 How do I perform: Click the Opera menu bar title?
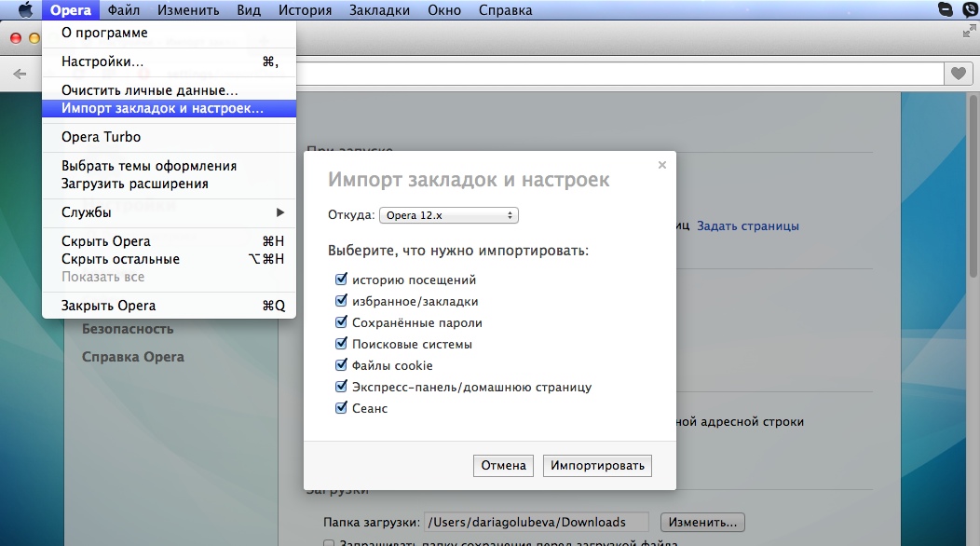tap(71, 10)
